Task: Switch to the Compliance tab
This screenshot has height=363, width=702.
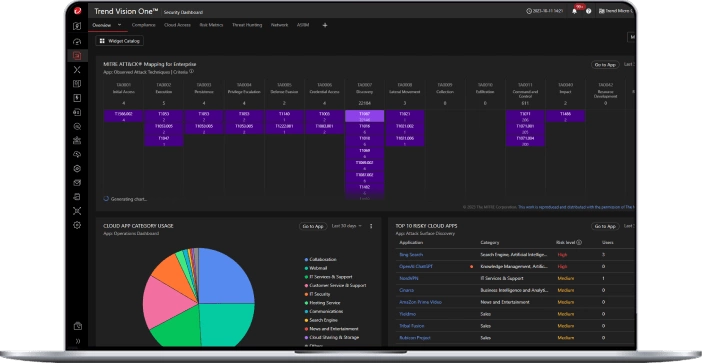Action: (144, 25)
